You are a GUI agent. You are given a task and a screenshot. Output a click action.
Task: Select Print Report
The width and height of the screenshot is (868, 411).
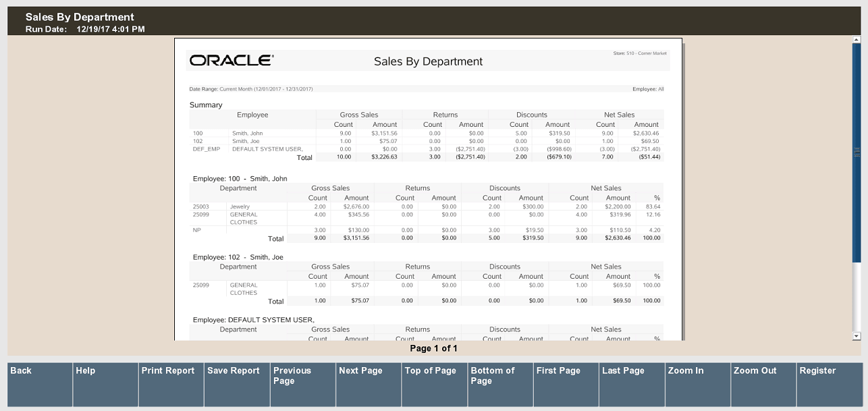pos(171,385)
